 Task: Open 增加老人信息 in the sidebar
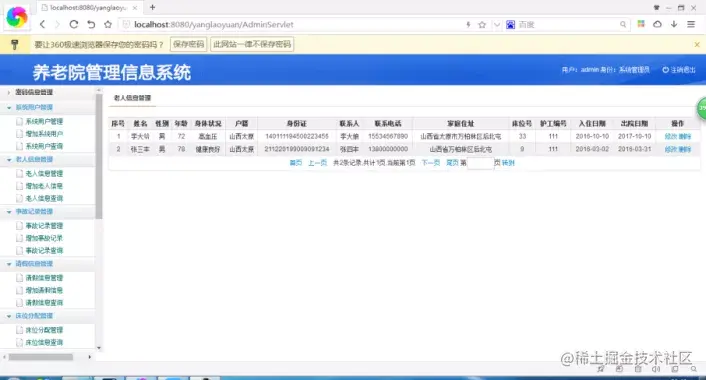click(44, 186)
